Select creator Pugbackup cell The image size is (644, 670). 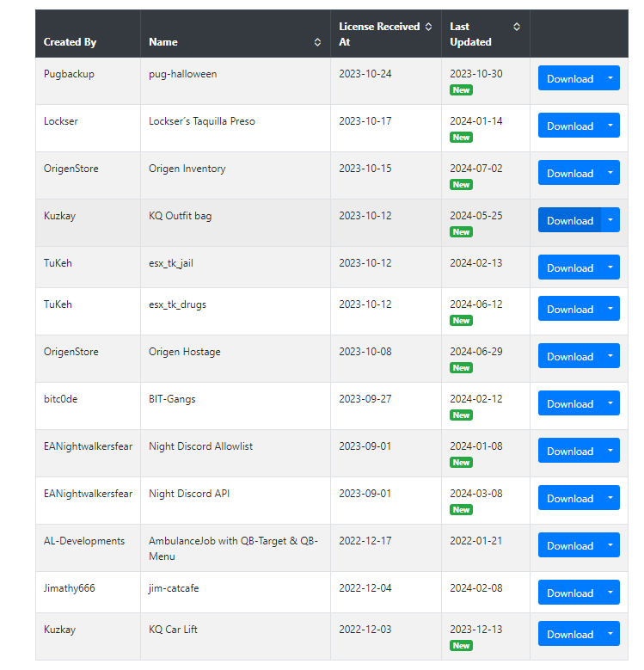tap(88, 81)
